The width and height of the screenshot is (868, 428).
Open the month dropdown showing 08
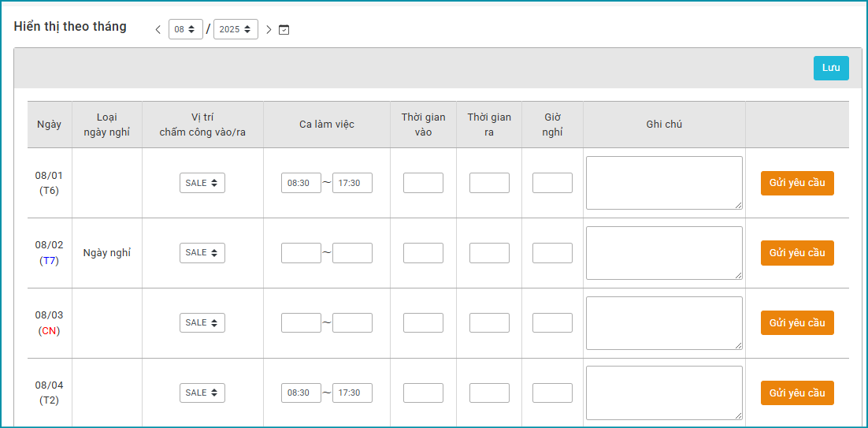click(185, 29)
